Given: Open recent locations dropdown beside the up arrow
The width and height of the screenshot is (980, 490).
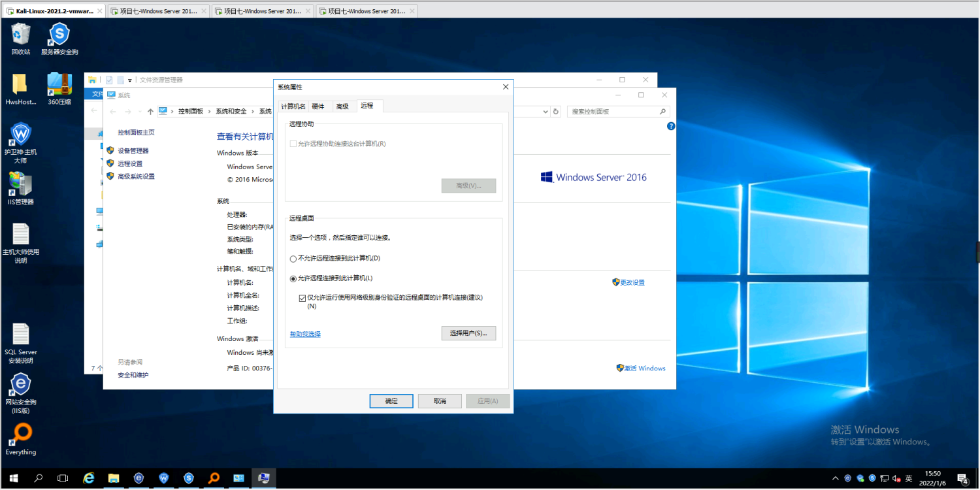Looking at the screenshot, I should click(139, 112).
